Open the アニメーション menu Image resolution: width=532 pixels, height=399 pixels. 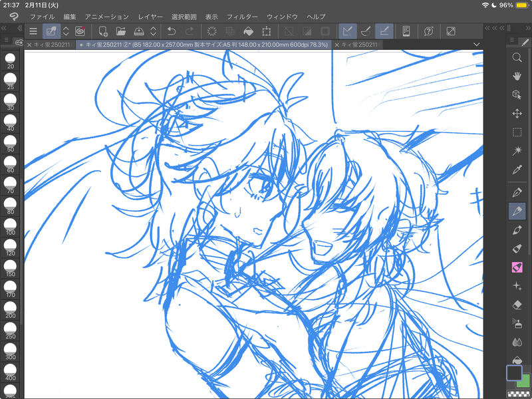(107, 17)
